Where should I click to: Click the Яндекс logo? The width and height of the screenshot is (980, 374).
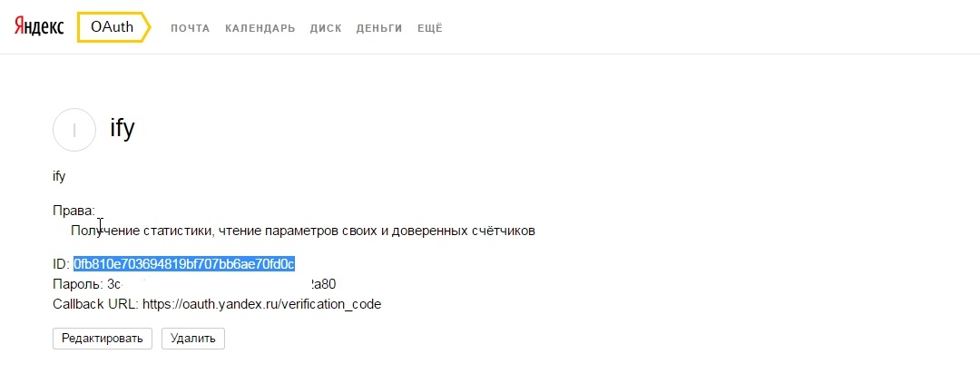[38, 27]
